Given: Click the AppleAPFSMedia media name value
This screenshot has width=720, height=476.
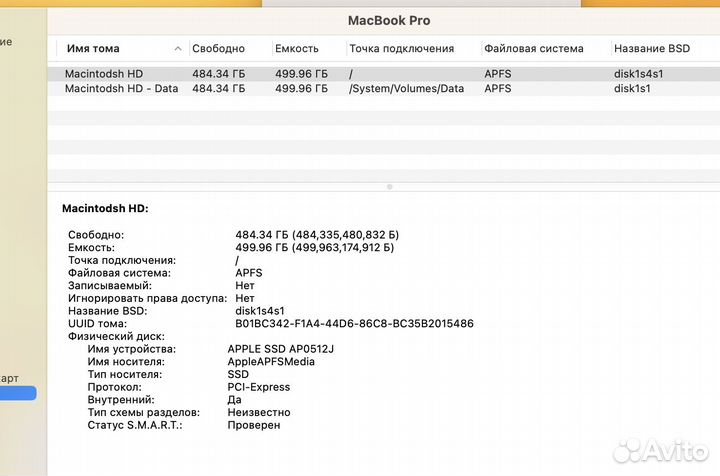Looking at the screenshot, I should click(x=271, y=362).
